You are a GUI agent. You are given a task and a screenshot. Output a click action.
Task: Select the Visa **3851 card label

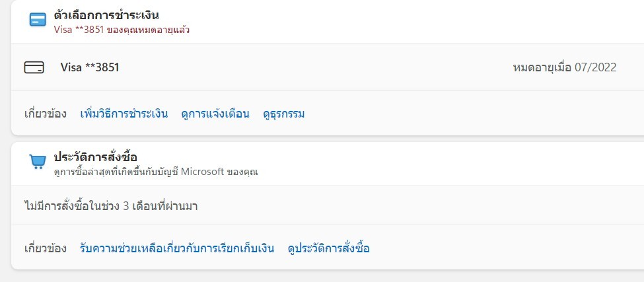click(x=90, y=67)
